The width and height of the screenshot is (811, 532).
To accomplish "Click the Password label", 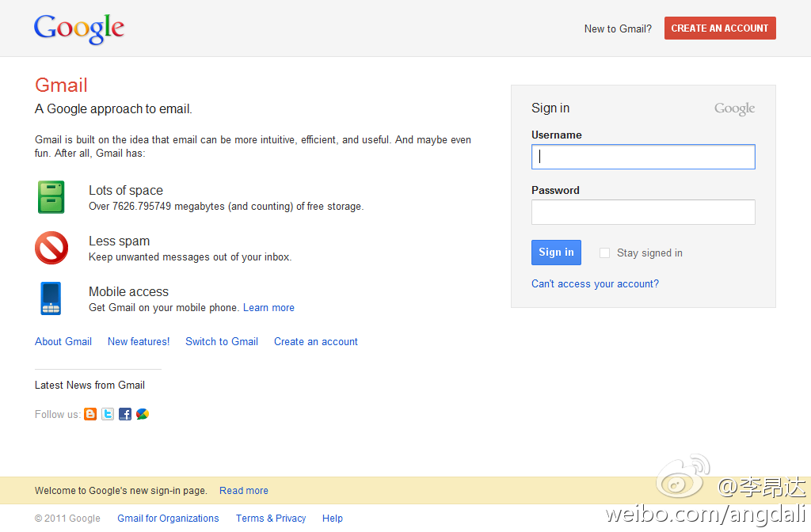I will click(555, 190).
